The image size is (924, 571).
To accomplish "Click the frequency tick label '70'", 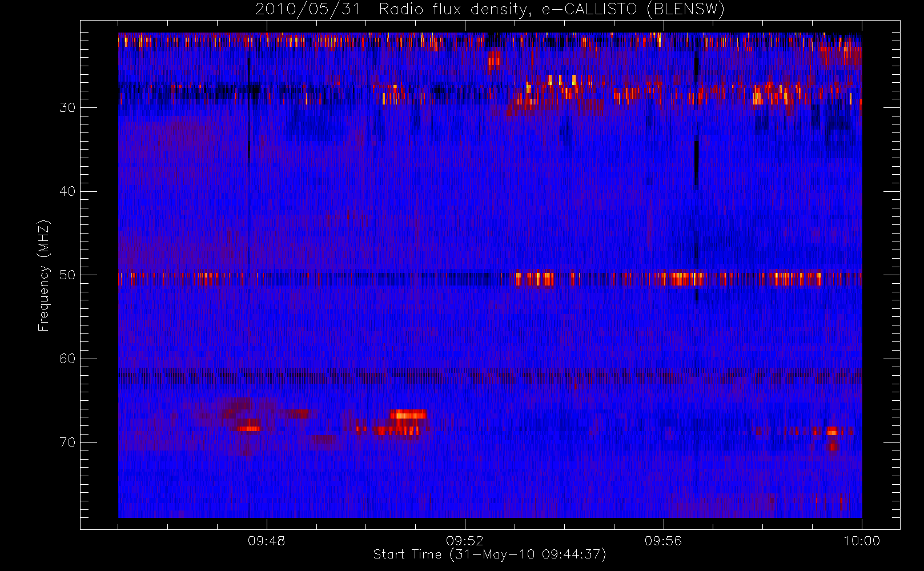I will pyautogui.click(x=67, y=443).
